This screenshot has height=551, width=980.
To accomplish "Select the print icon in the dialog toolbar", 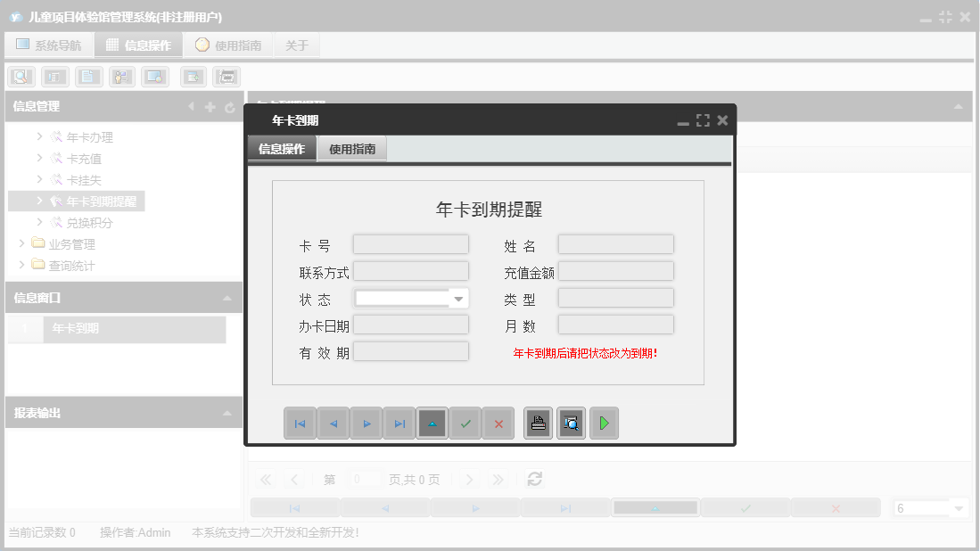I will pos(538,423).
